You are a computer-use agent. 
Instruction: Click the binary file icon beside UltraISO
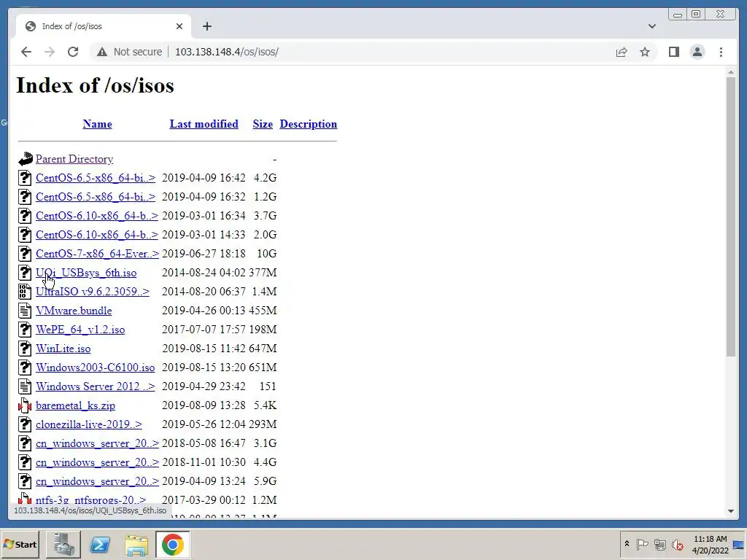pyautogui.click(x=25, y=292)
